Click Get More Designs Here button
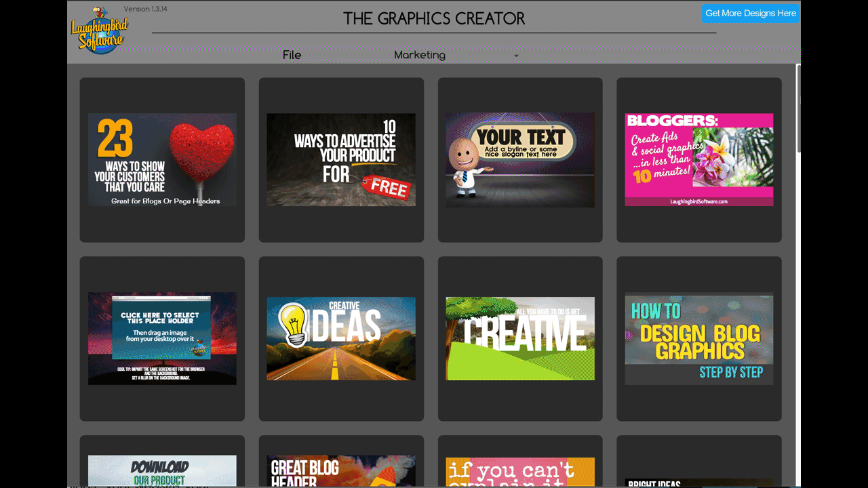The width and height of the screenshot is (868, 488). click(750, 13)
